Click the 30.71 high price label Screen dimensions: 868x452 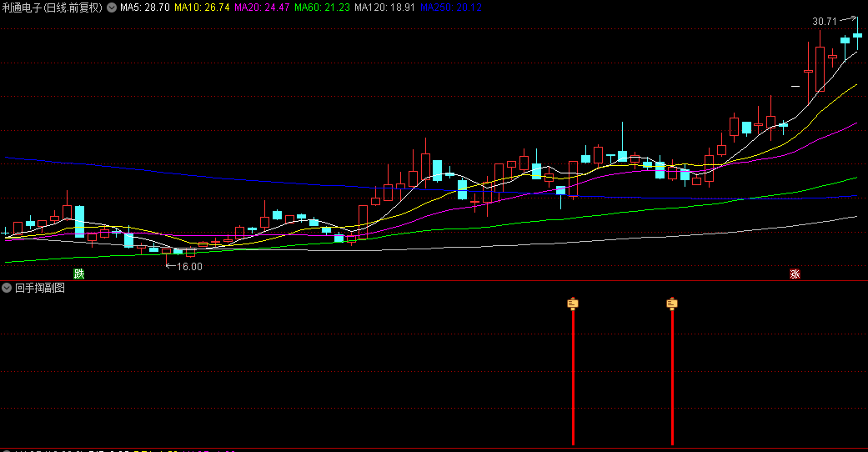point(825,22)
